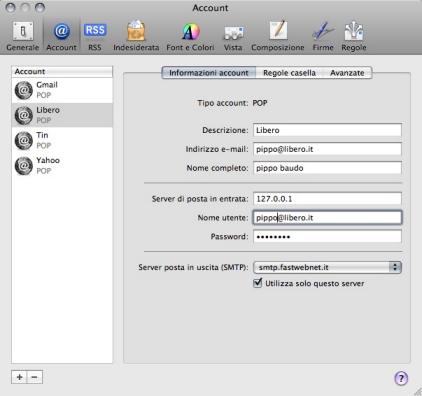Select the Account toolbar icon
Viewport: 422px width, 396px height.
61,36
